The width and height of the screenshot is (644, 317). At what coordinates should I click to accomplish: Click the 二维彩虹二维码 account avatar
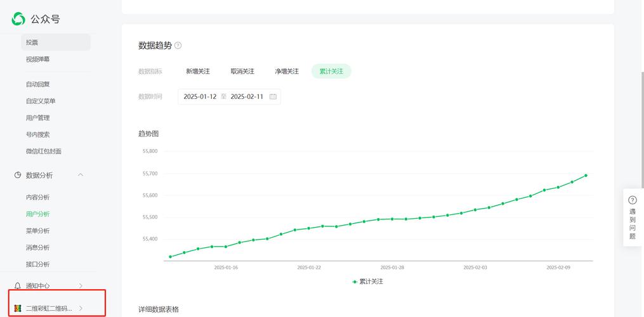[18, 308]
